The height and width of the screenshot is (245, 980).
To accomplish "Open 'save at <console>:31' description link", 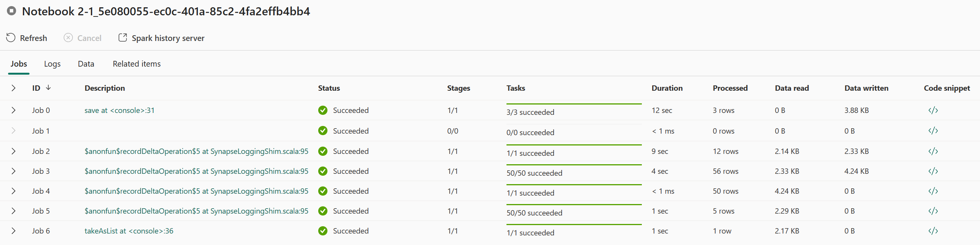I will (x=119, y=111).
